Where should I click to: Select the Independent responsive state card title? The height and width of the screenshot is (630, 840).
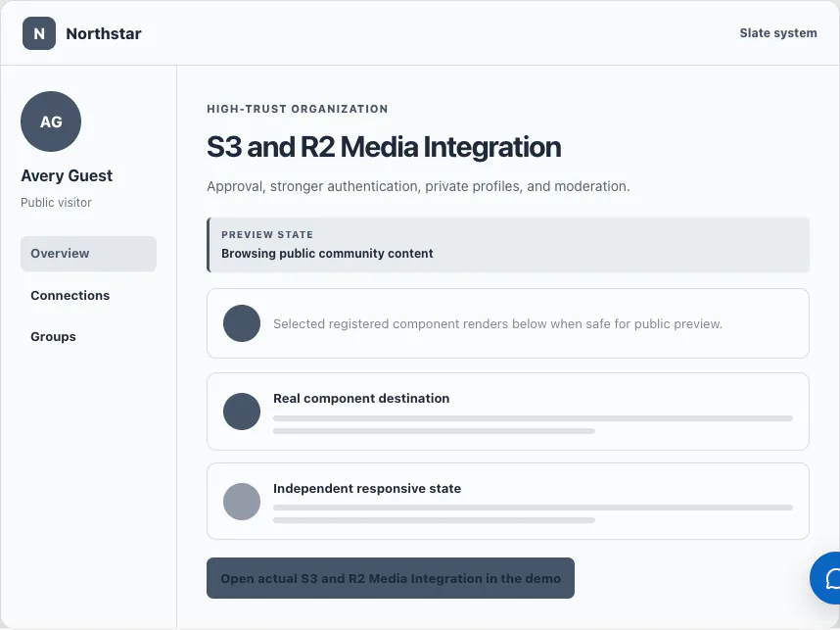[x=367, y=489]
